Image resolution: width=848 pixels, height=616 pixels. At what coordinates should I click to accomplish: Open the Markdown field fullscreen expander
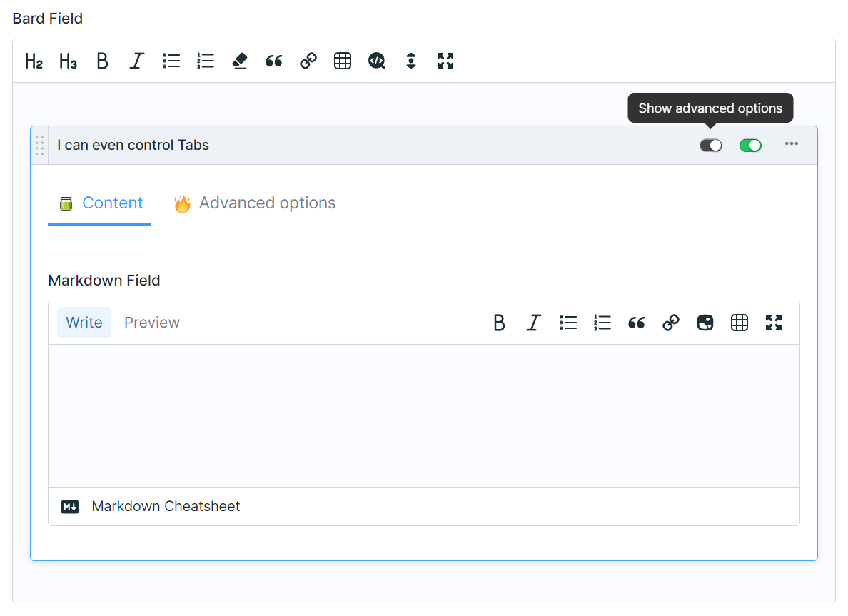773,323
